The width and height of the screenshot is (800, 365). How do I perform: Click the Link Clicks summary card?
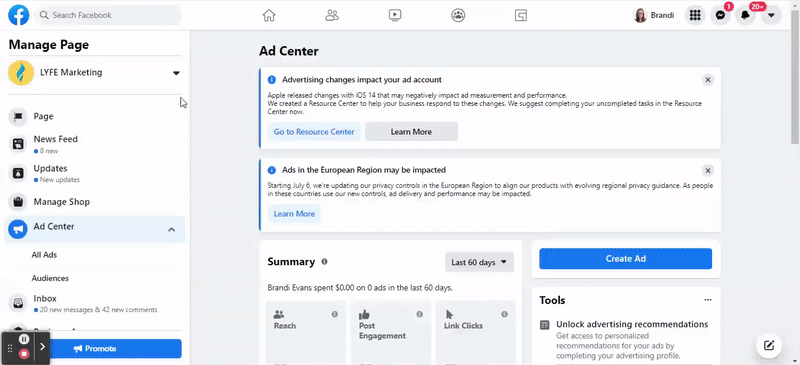coord(476,333)
